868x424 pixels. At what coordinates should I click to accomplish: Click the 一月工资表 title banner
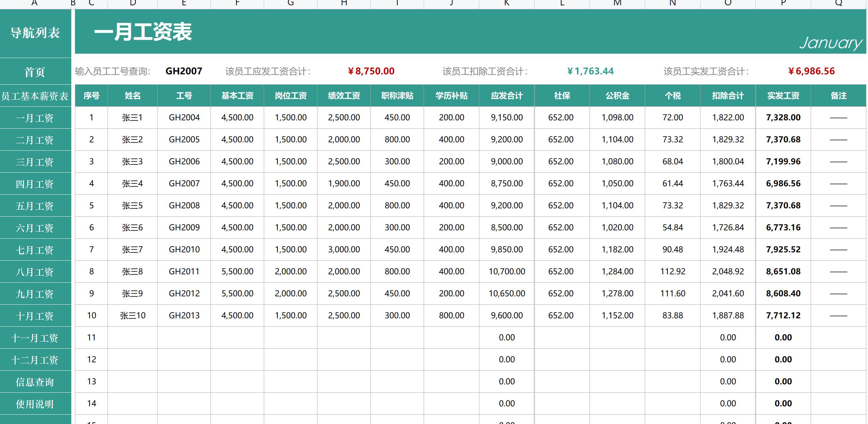[143, 32]
